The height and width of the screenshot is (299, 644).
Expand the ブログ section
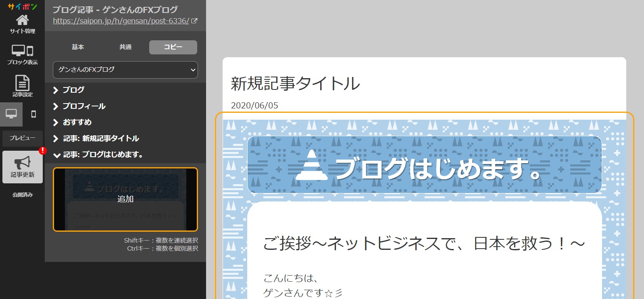coord(73,90)
